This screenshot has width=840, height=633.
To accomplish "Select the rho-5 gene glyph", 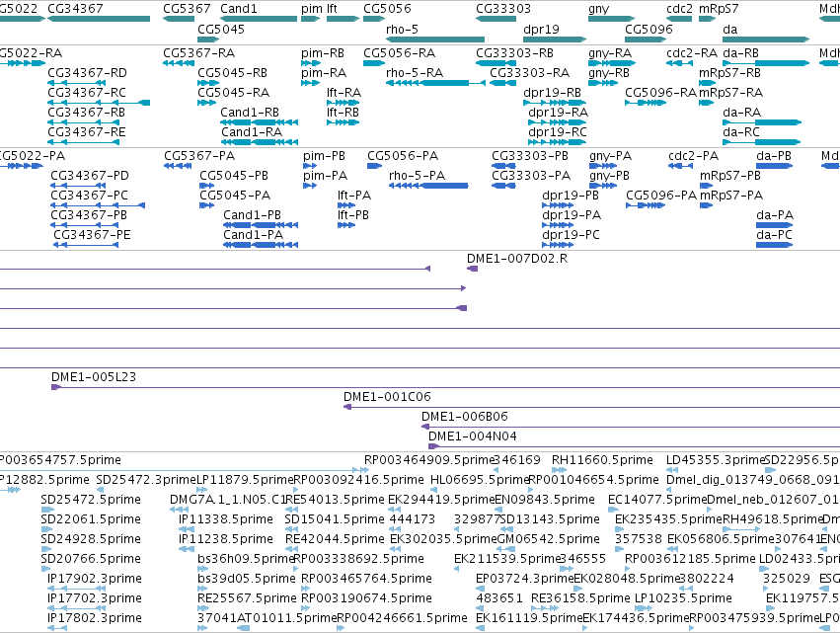I will [x=435, y=40].
